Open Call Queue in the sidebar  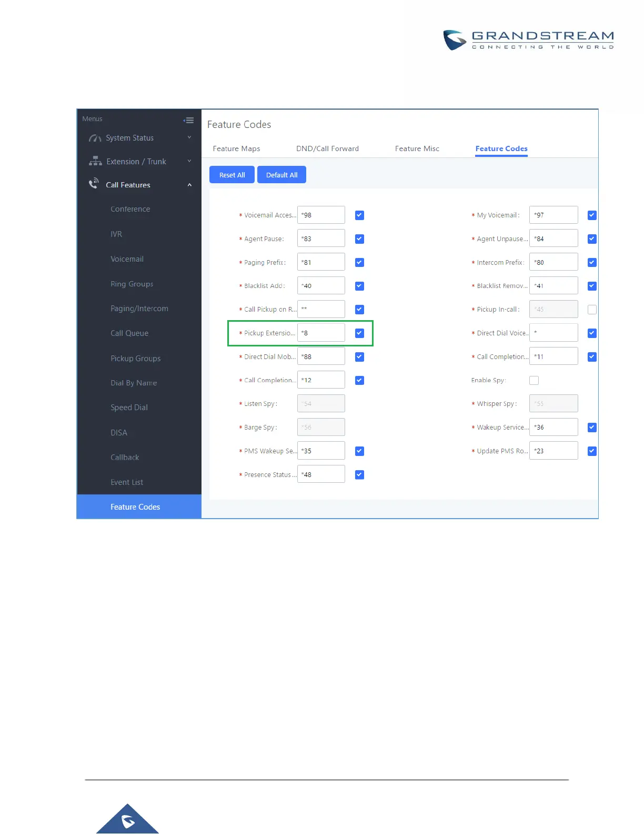coord(129,333)
